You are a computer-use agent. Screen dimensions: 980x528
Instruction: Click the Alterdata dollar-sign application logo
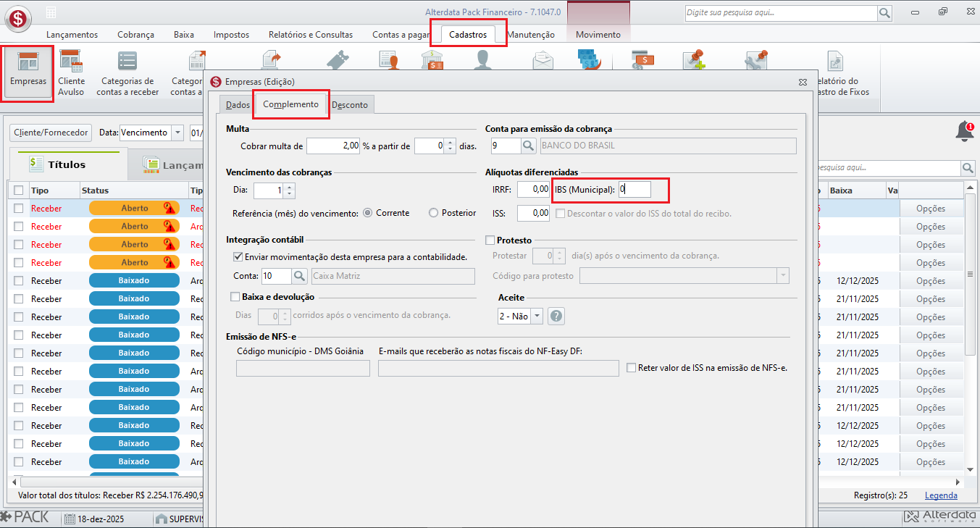point(18,18)
